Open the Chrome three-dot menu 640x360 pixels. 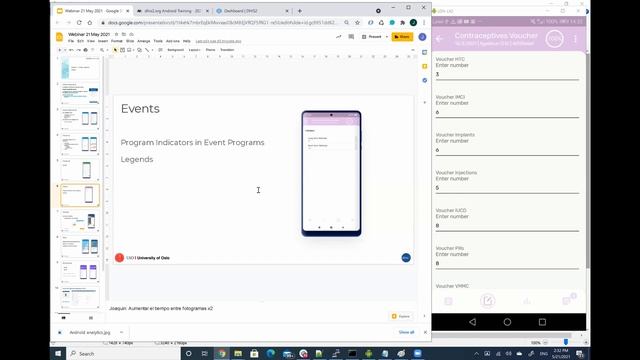[424, 23]
